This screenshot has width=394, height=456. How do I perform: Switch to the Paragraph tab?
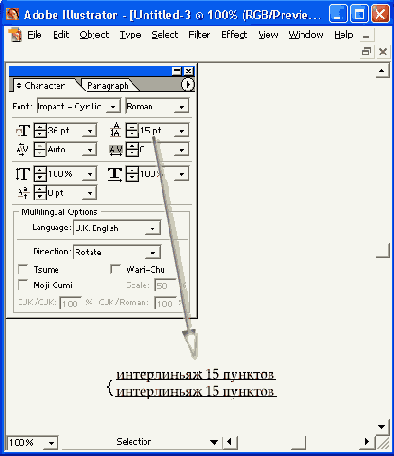(108, 86)
